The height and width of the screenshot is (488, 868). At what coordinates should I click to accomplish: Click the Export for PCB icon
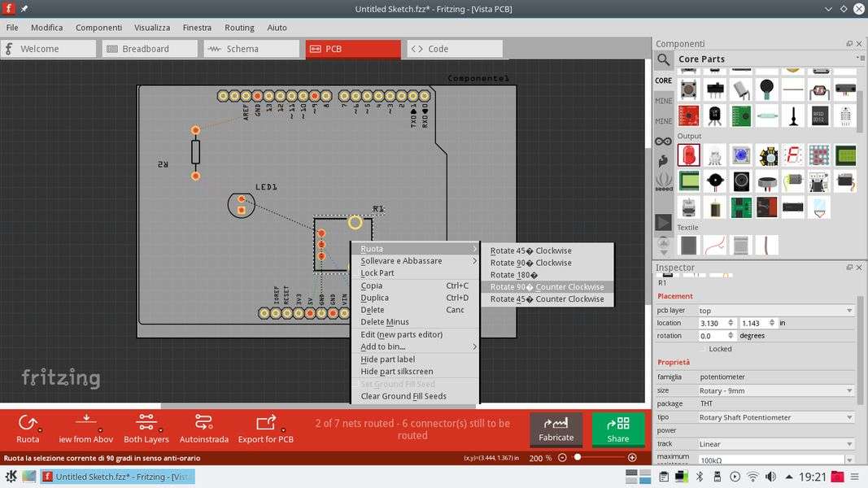[265, 422]
